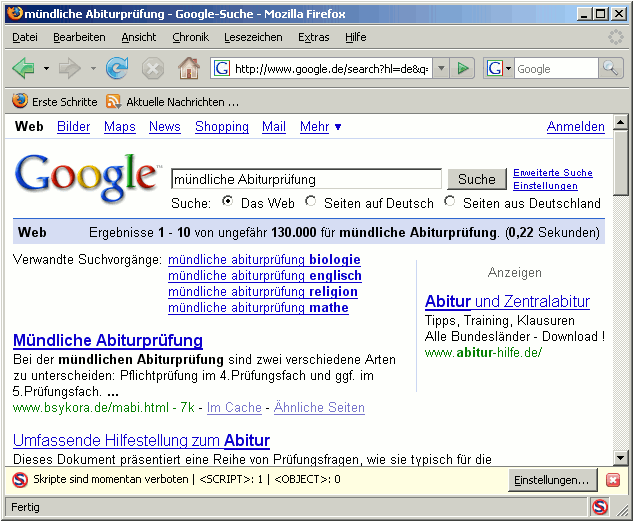Click the Google logo on the page

[87, 177]
